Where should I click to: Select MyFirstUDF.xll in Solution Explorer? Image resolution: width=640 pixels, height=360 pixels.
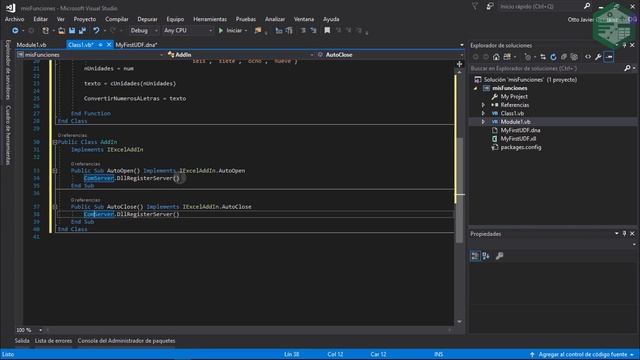tap(518, 139)
